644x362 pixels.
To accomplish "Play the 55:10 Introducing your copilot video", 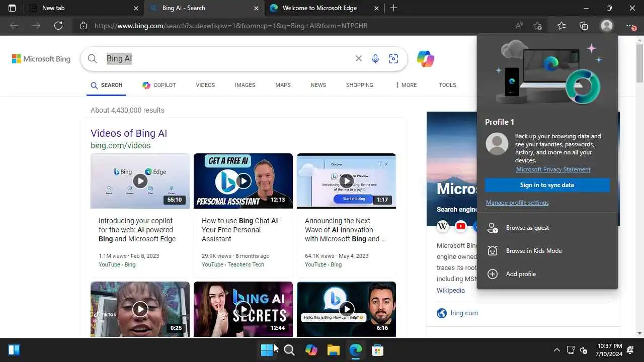I will (x=140, y=181).
